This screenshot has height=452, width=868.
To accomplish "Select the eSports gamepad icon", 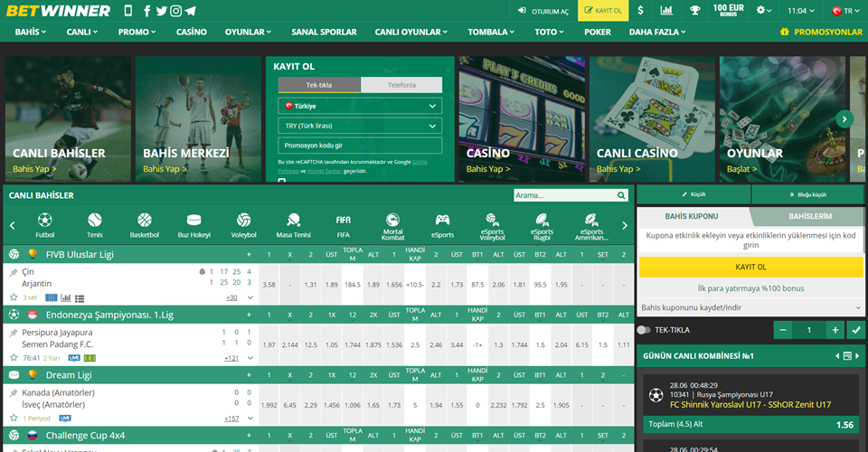I will pos(442,226).
